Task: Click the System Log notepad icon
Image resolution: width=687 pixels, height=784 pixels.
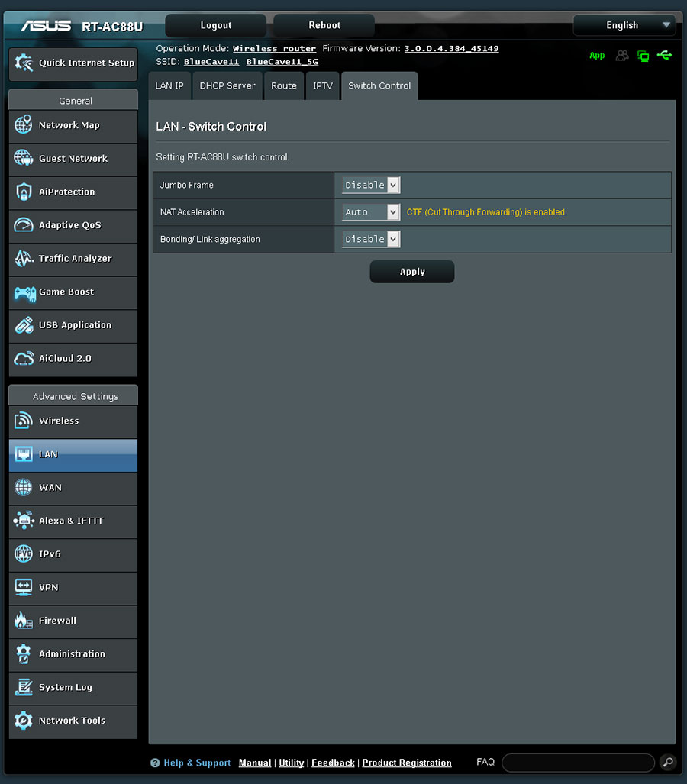Action: point(24,687)
